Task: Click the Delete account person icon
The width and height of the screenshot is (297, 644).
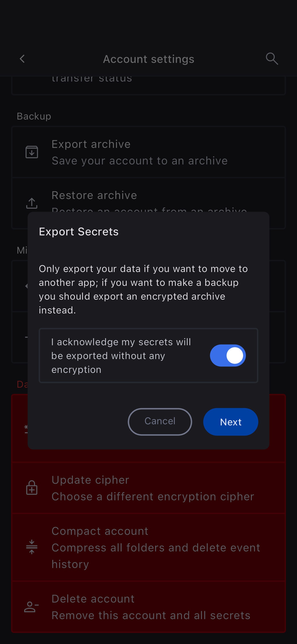Action: [x=32, y=607]
